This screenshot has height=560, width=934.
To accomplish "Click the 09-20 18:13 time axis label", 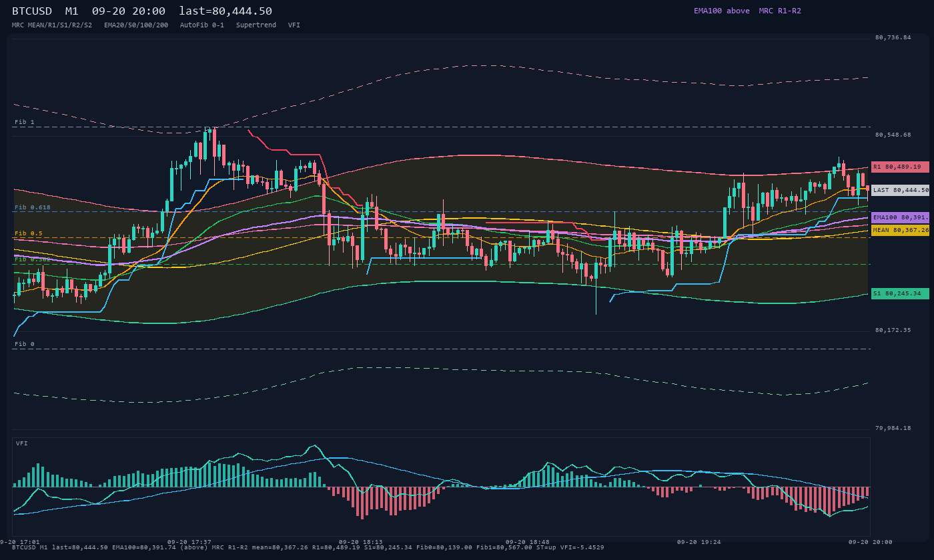I will 361,542.
